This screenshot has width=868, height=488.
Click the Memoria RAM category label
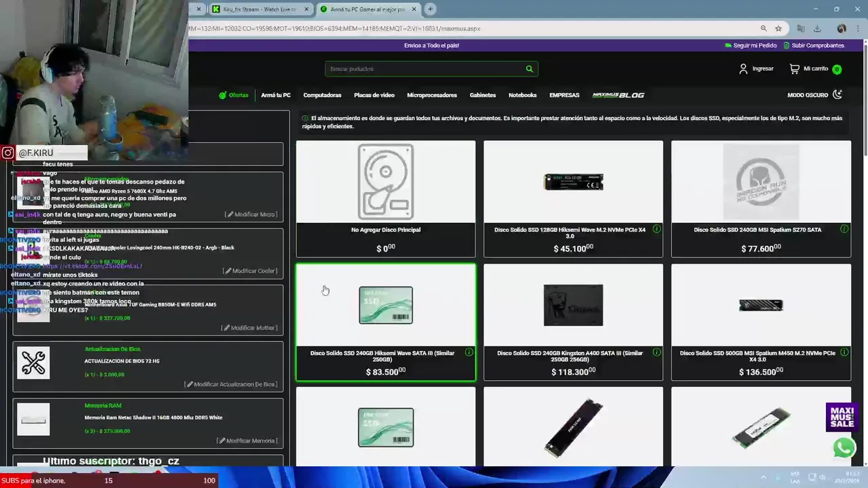103,405
